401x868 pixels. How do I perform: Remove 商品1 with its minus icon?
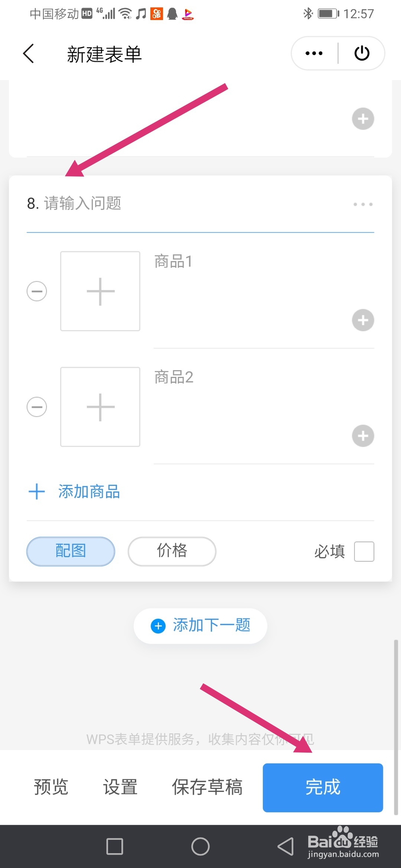[37, 291]
